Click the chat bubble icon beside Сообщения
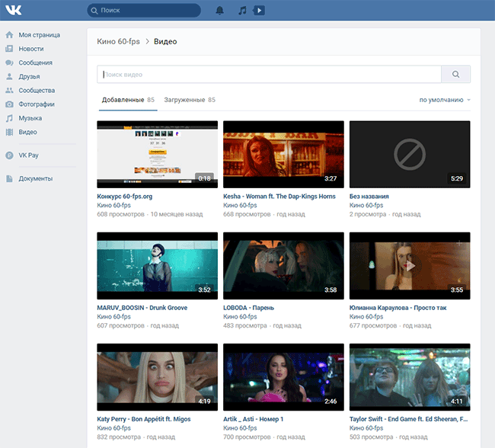This screenshot has height=448, width=495. tap(9, 62)
